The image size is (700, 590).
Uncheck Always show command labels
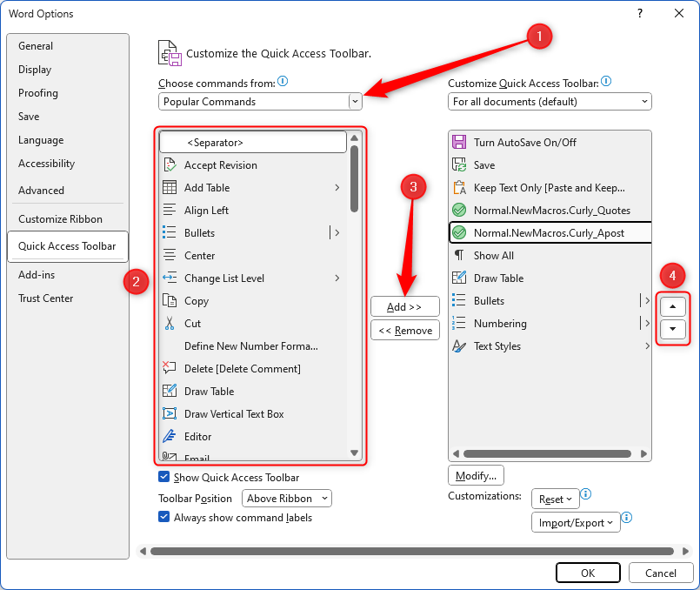point(163,517)
